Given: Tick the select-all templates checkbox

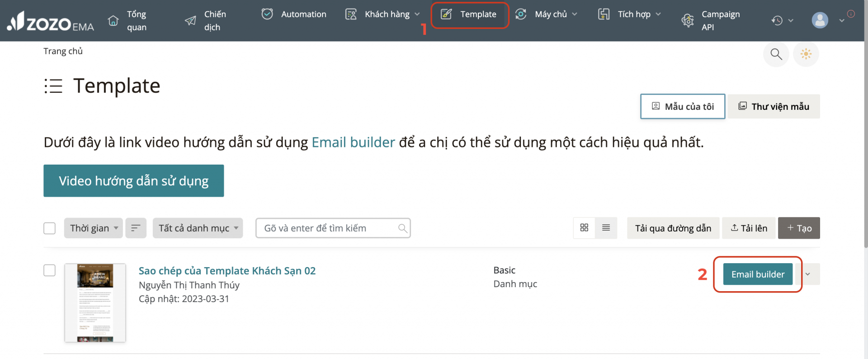Looking at the screenshot, I should point(50,228).
